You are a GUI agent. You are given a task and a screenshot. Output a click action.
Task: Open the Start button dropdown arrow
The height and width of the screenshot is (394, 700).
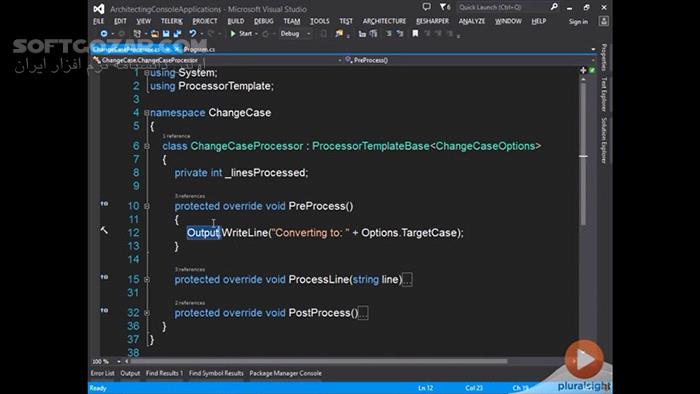click(x=256, y=34)
